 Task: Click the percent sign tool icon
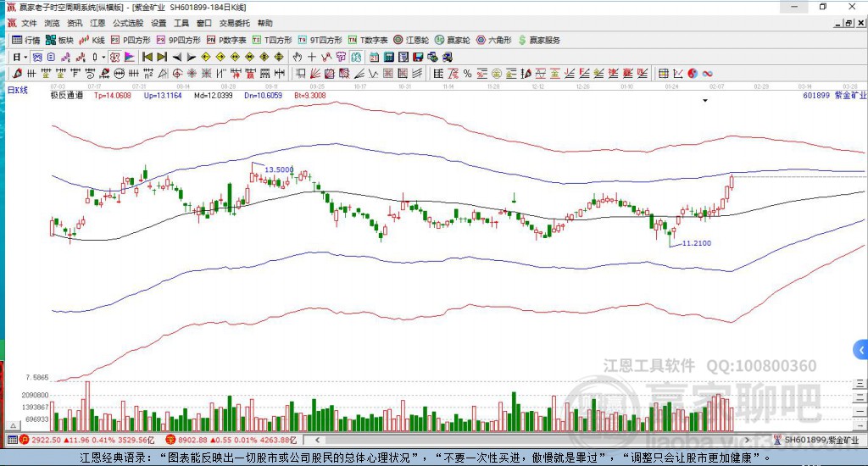click(468, 74)
